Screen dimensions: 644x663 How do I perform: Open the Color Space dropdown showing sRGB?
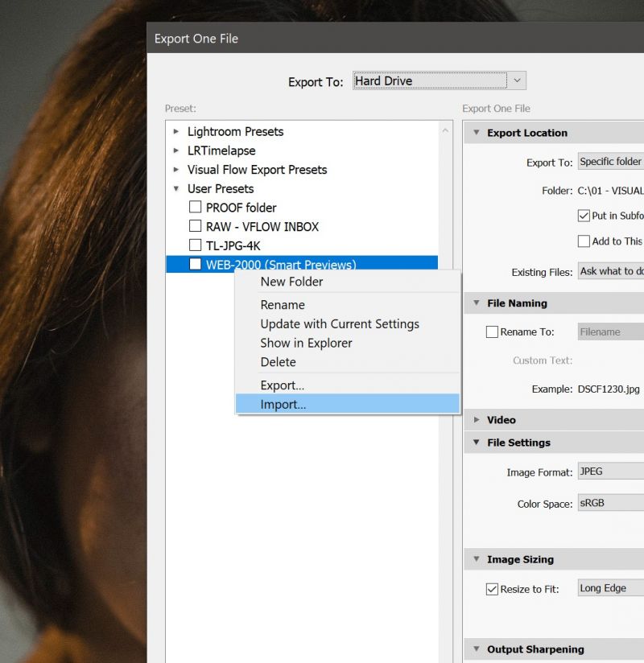[x=610, y=501]
